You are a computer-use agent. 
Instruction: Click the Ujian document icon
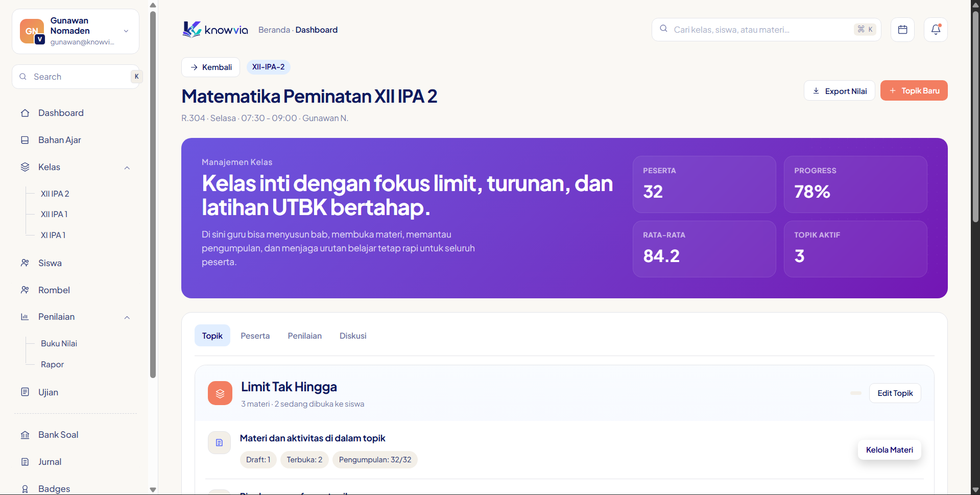point(25,392)
